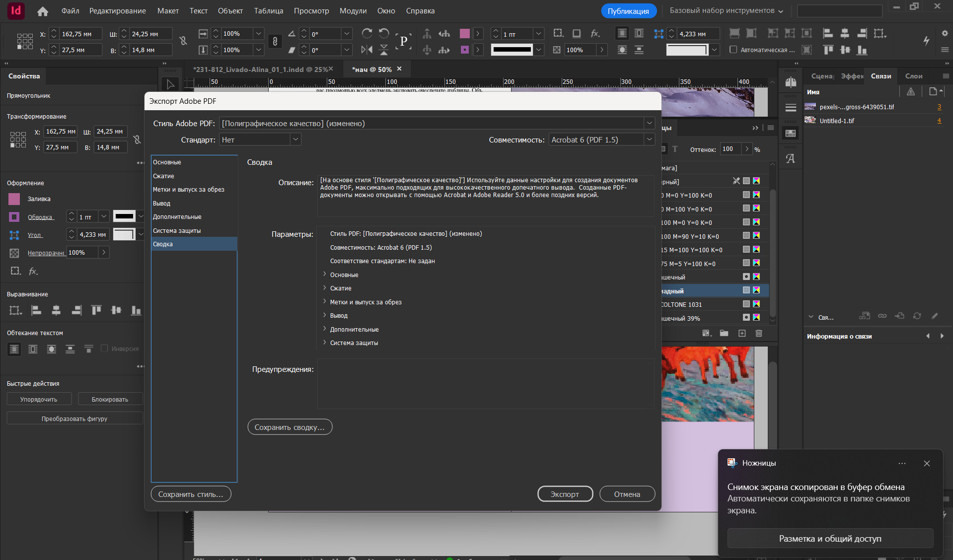The width and height of the screenshot is (953, 560).
Task: Open the fx effects in Properties appearance section
Action: [33, 272]
